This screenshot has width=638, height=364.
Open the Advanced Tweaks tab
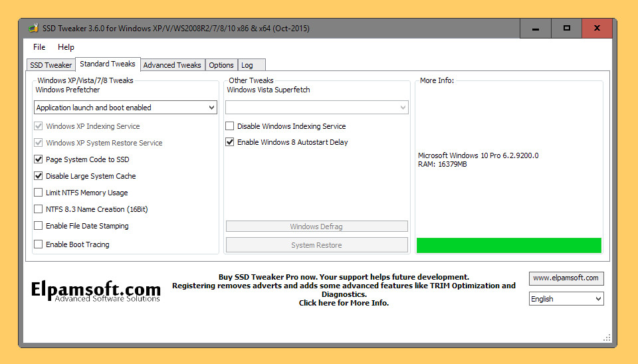pyautogui.click(x=172, y=65)
